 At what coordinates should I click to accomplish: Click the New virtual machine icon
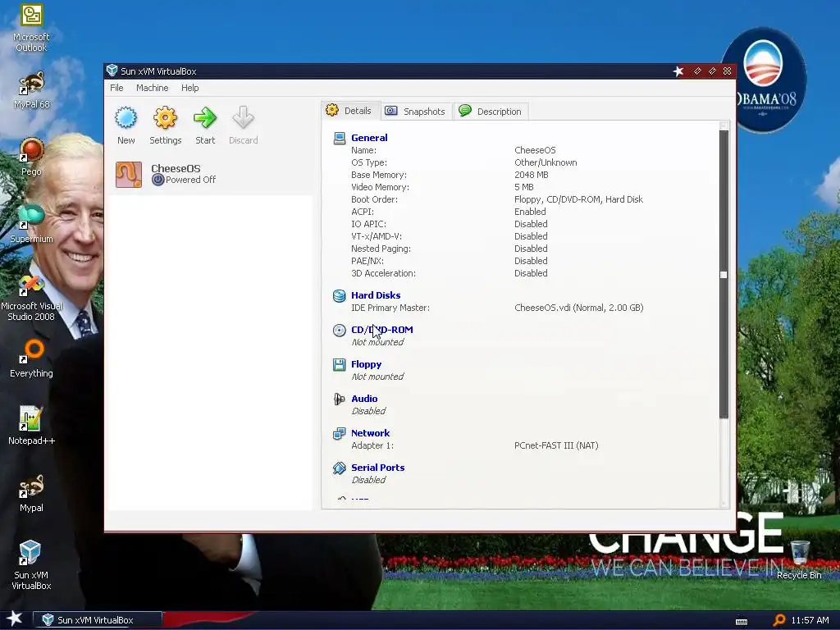tap(126, 118)
